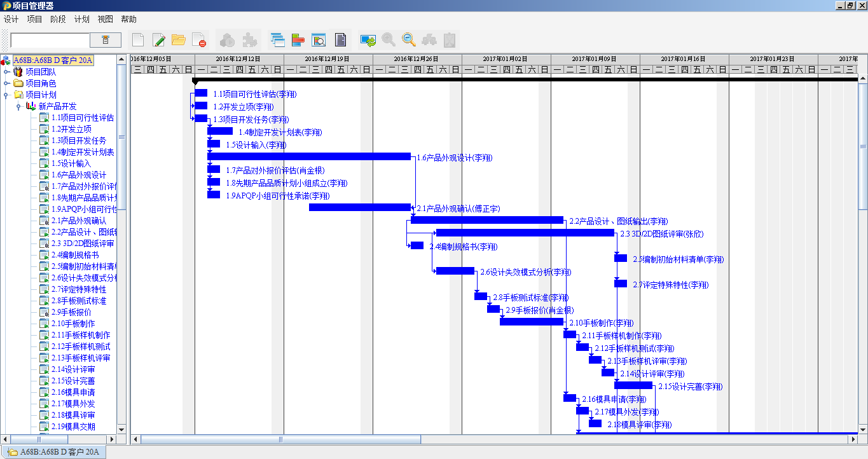Open the 阶段 menu
This screenshot has height=459, width=868.
tap(58, 19)
